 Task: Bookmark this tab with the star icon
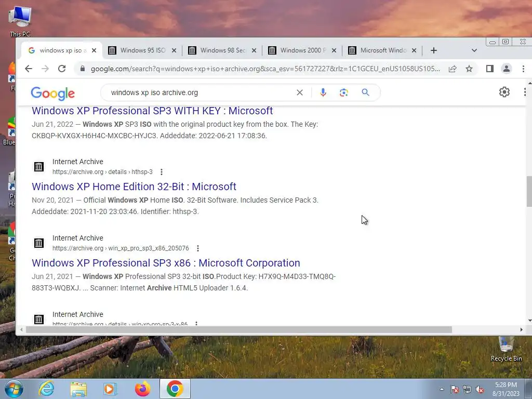coord(469,69)
